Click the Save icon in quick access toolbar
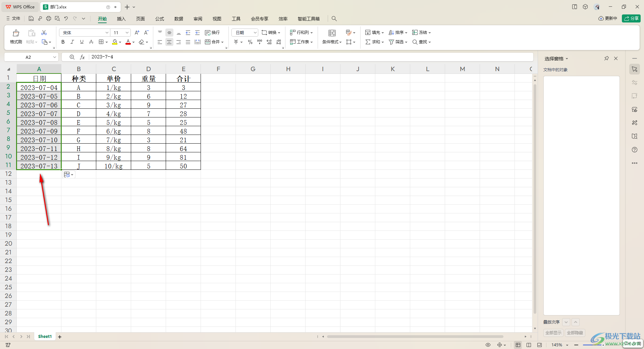This screenshot has width=644, height=349. (x=31, y=18)
